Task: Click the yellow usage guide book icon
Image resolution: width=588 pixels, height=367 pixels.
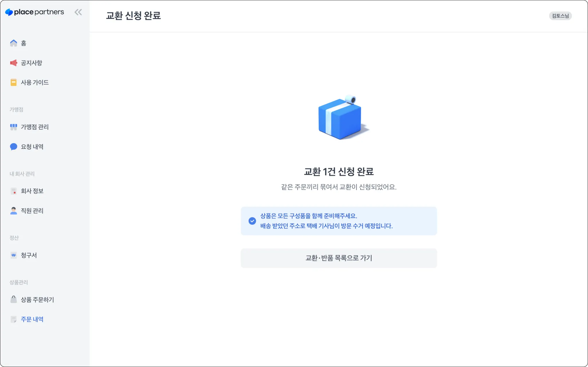Action: pos(13,82)
